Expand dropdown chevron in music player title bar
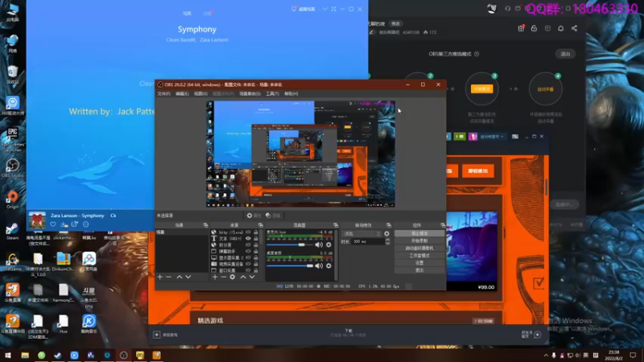This screenshot has height=362, width=644. click(x=325, y=9)
